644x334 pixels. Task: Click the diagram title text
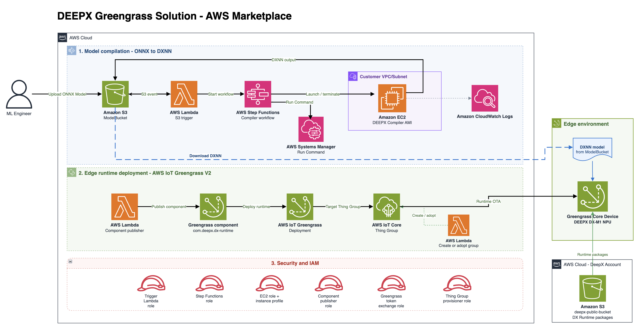click(174, 16)
